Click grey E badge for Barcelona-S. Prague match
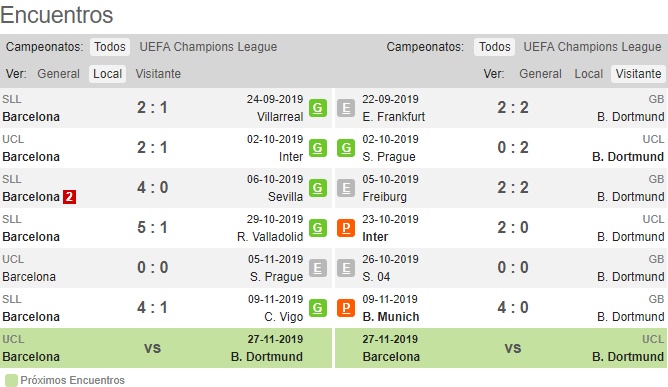Screen dimensions: 668x387 (x=318, y=268)
